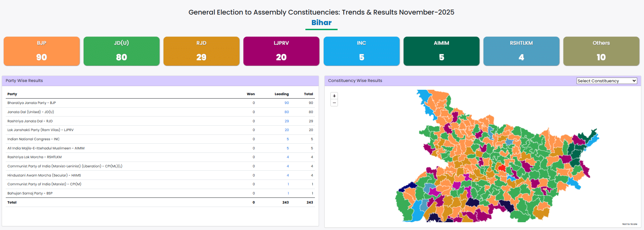Open the AIMIM 5 seats card

coord(441,51)
